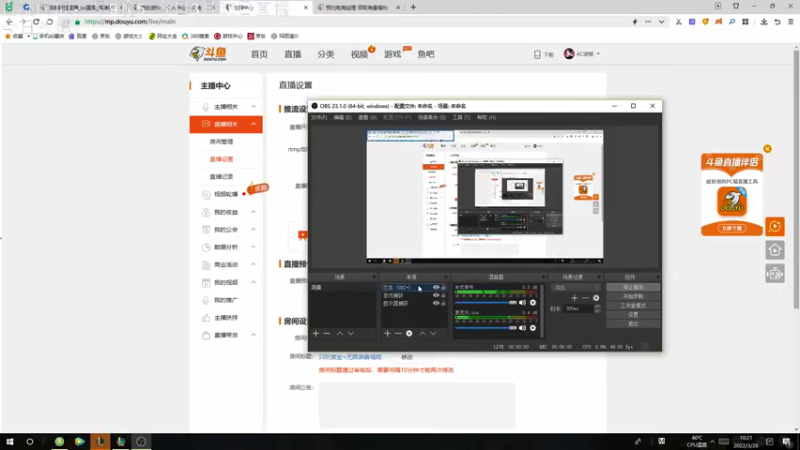Image resolution: width=800 pixels, height=450 pixels.
Task: Expand the 我的收益 sidebar section
Action: tap(254, 212)
